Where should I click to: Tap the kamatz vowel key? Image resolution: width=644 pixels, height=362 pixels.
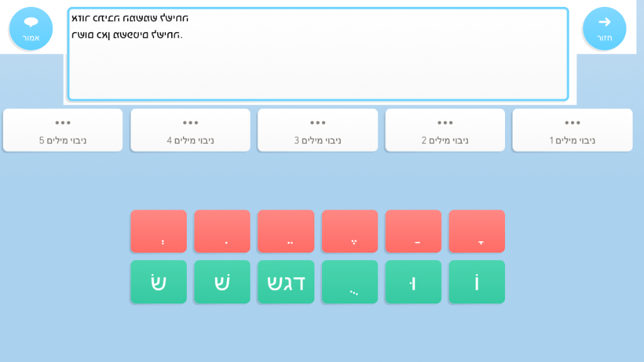(x=477, y=231)
